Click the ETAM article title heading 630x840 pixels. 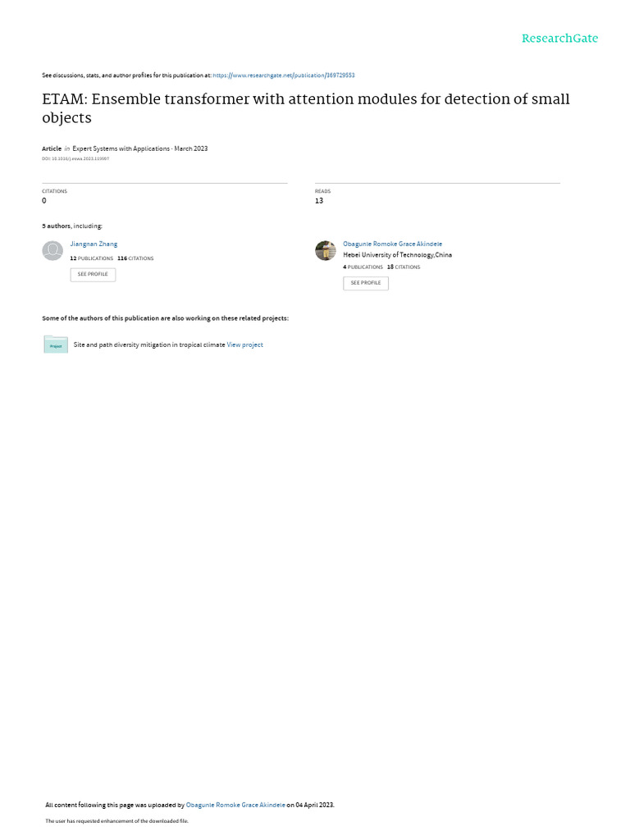[x=306, y=107]
